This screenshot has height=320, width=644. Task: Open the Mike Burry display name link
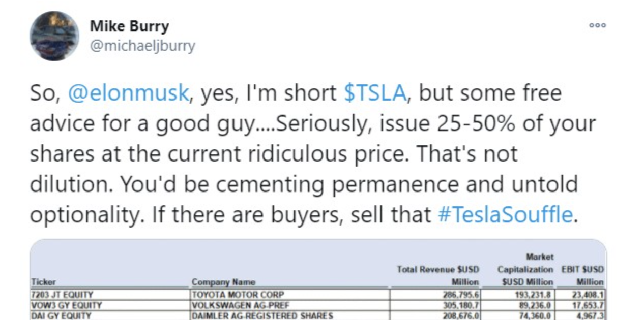point(129,26)
